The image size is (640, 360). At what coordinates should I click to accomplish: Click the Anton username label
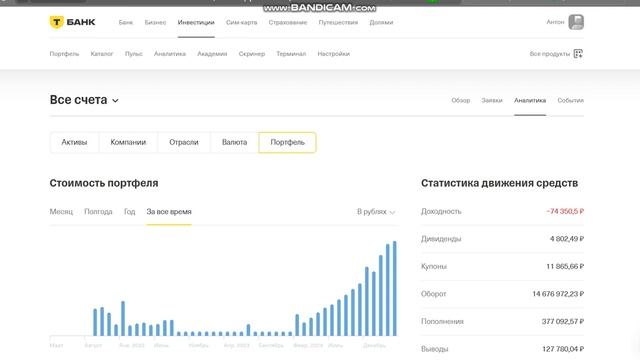pos(555,22)
